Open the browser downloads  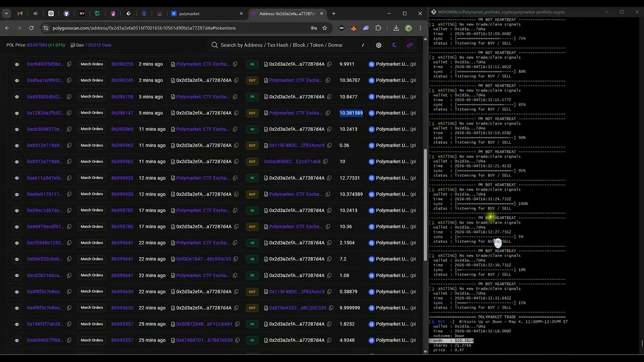tap(396, 28)
